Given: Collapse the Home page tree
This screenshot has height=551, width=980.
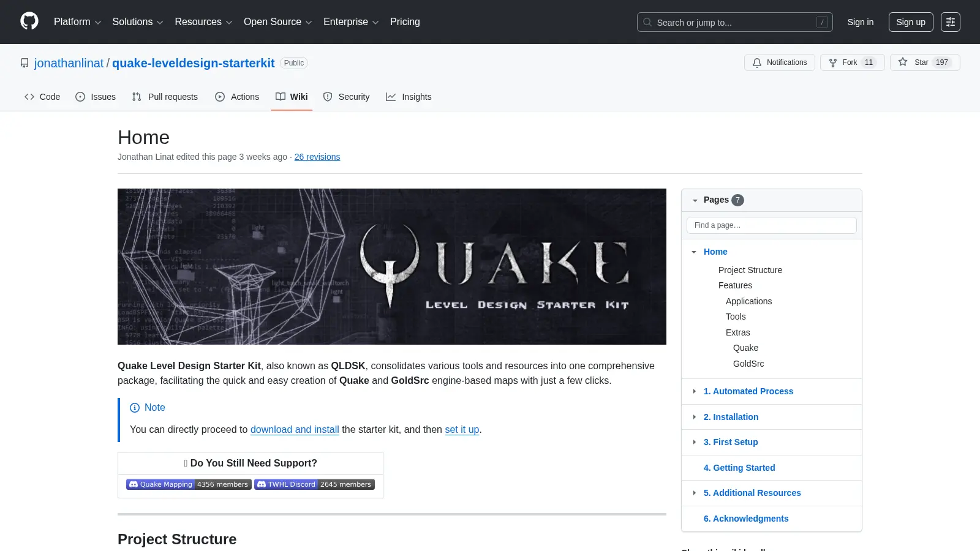Looking at the screenshot, I should pos(694,252).
